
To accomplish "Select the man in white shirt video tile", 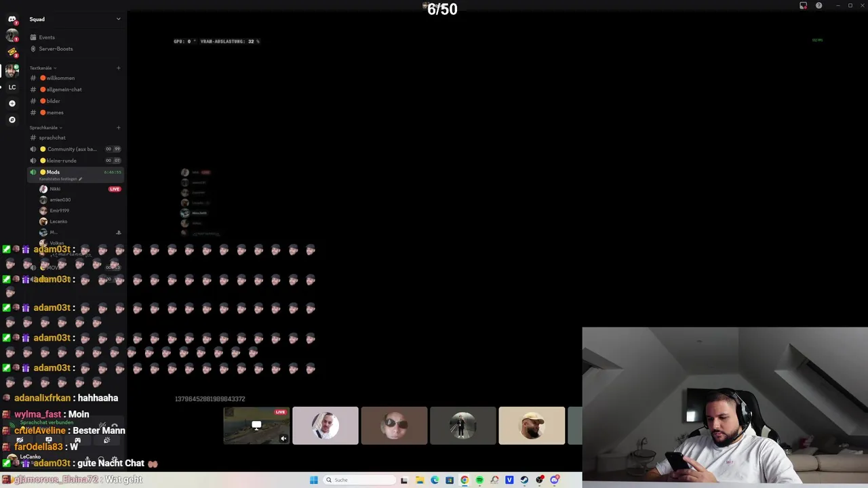I will coord(325,426).
